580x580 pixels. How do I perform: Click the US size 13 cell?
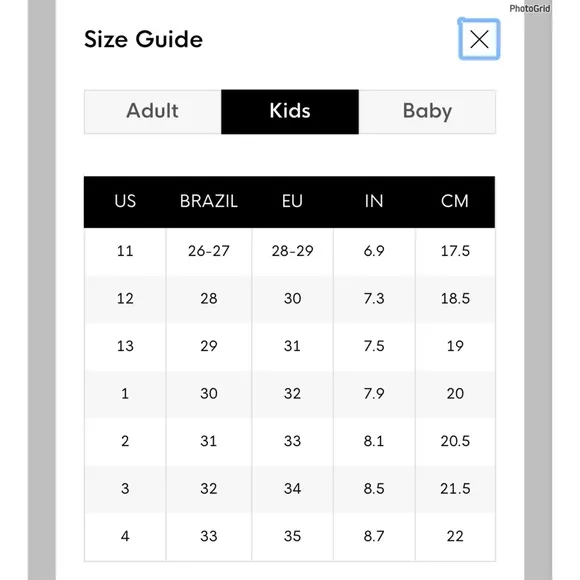point(125,346)
